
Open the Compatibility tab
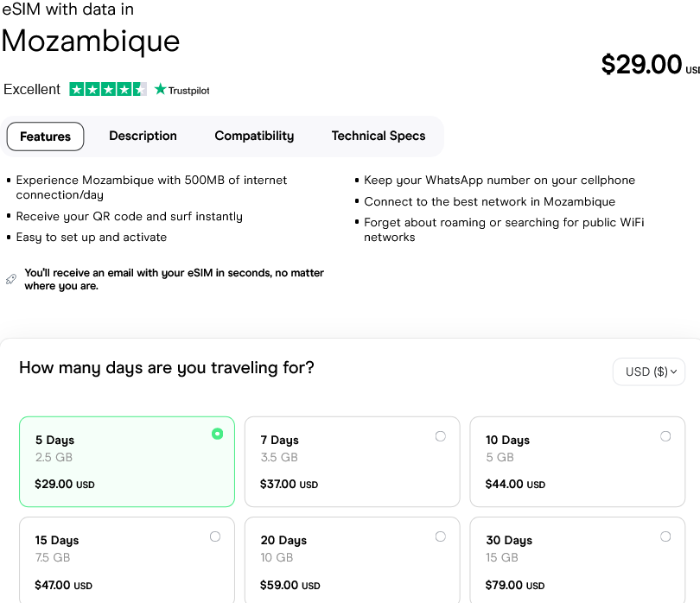[x=254, y=136]
